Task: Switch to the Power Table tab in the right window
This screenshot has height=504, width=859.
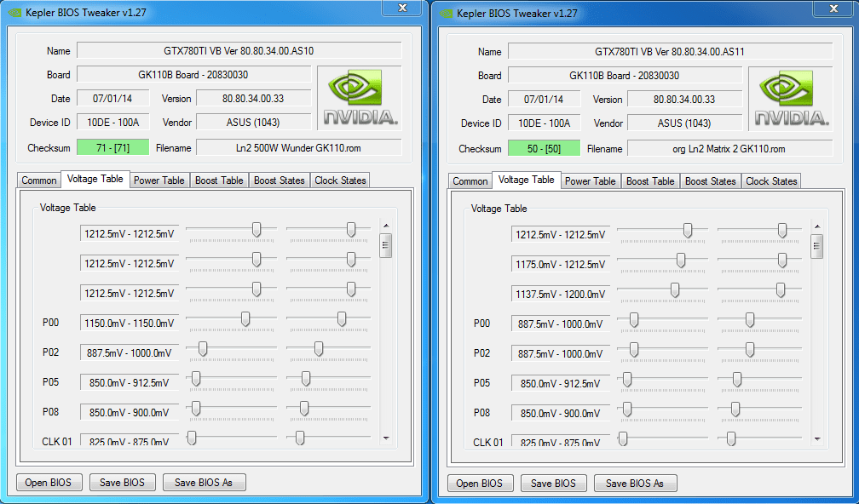Action: pos(590,181)
